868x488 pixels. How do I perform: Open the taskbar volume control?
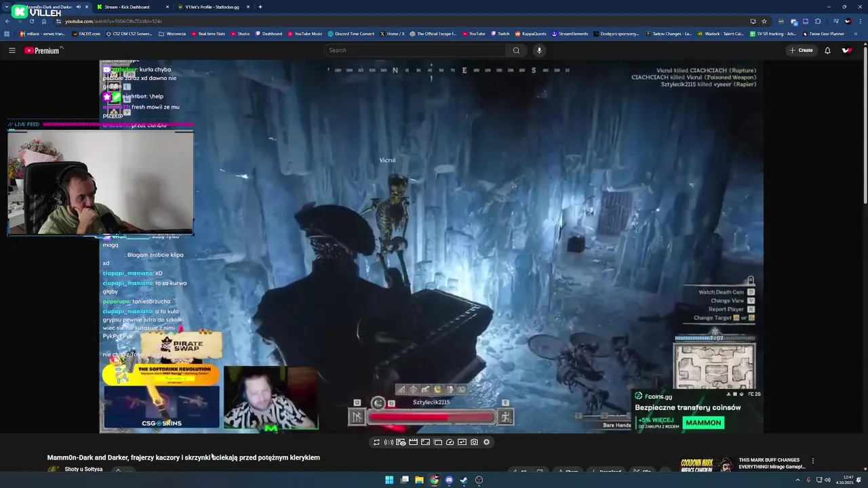click(828, 480)
